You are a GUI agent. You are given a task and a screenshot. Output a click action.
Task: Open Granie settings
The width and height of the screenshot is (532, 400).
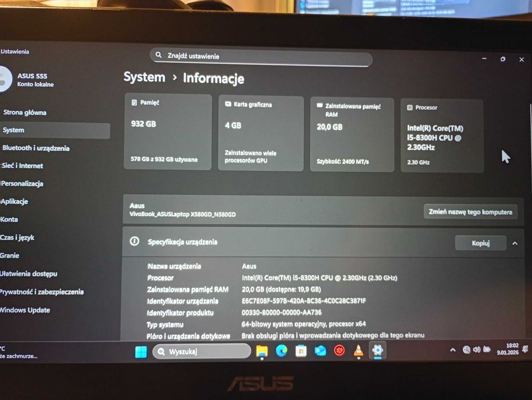[10, 256]
